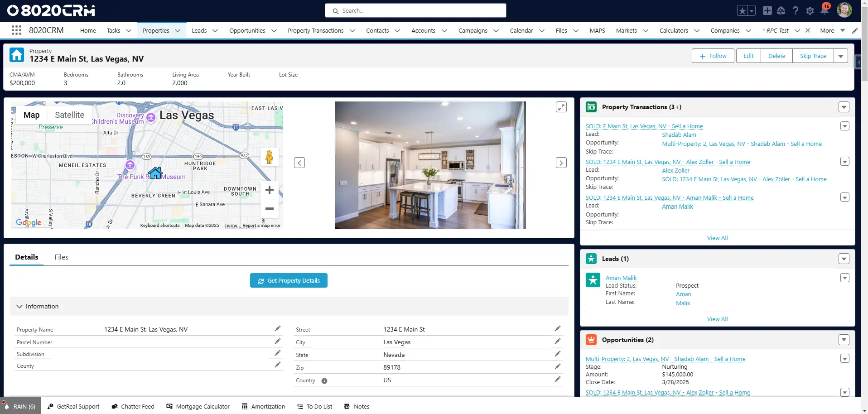Edit the Subdivision field
The image size is (868, 414).
tap(278, 353)
